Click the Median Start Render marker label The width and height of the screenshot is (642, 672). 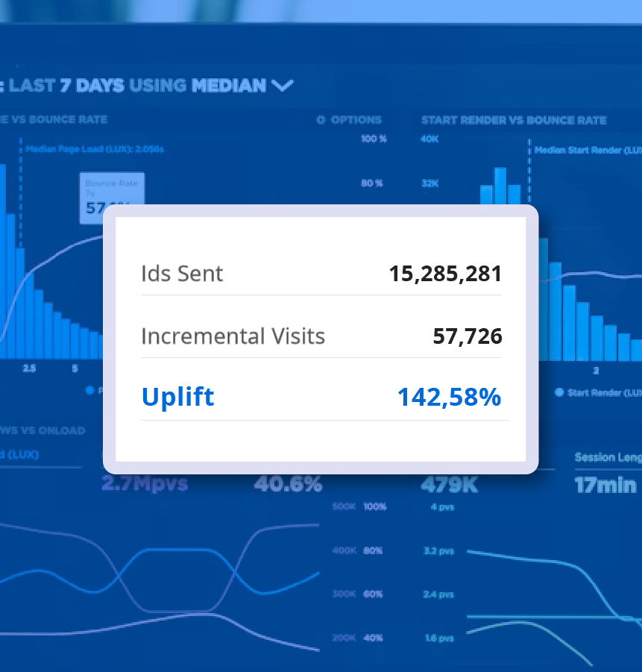pyautogui.click(x=588, y=150)
